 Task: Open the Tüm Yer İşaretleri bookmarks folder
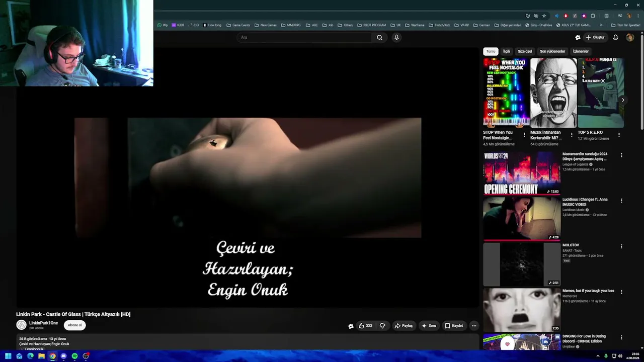click(626, 25)
